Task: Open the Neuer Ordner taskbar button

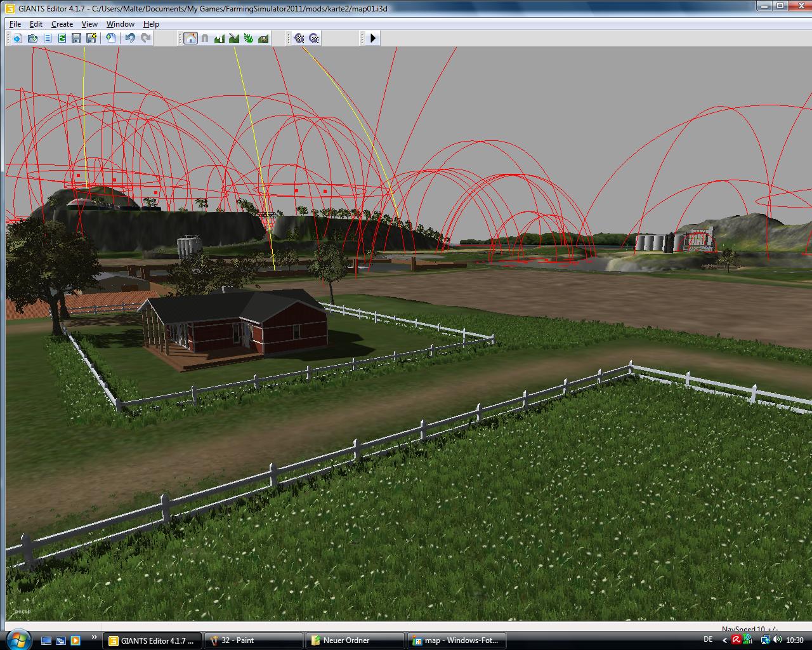Action: click(355, 640)
